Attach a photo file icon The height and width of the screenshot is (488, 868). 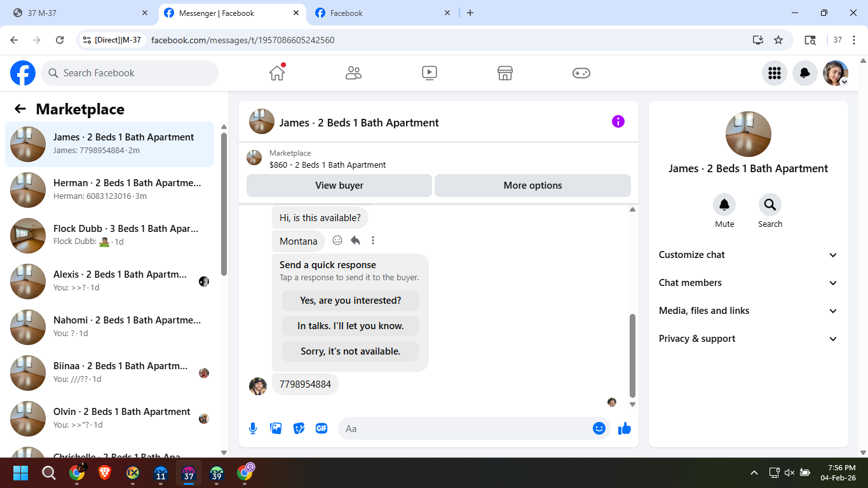276,428
